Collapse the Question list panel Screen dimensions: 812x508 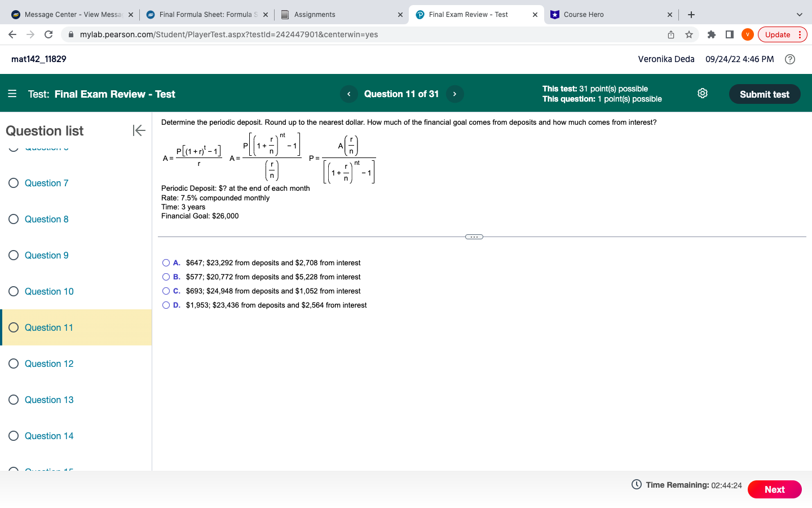pyautogui.click(x=139, y=130)
